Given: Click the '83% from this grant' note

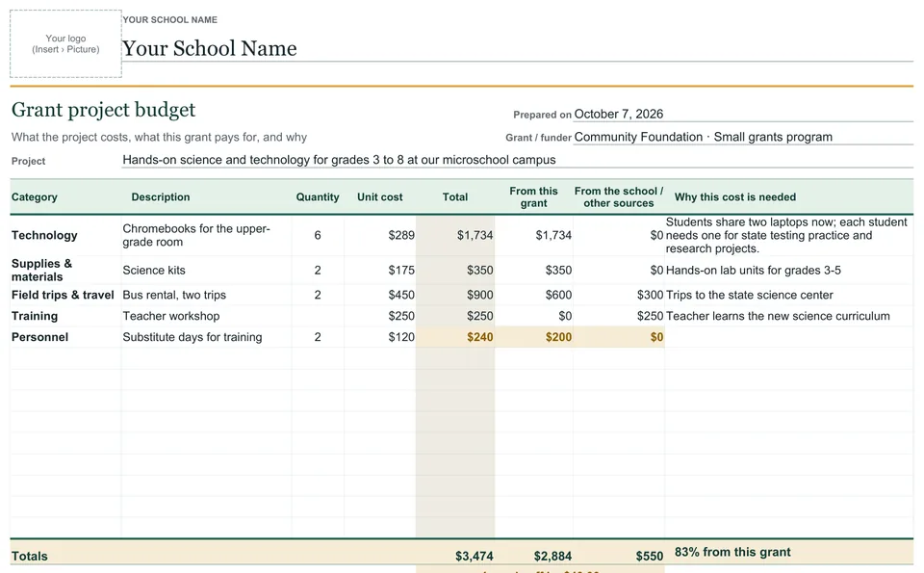Looking at the screenshot, I should [x=732, y=553].
